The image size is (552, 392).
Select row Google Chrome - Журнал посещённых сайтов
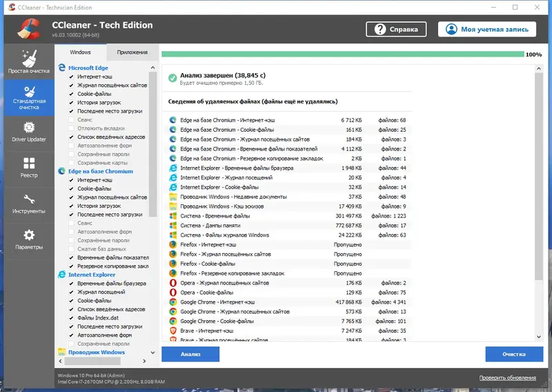point(287,312)
